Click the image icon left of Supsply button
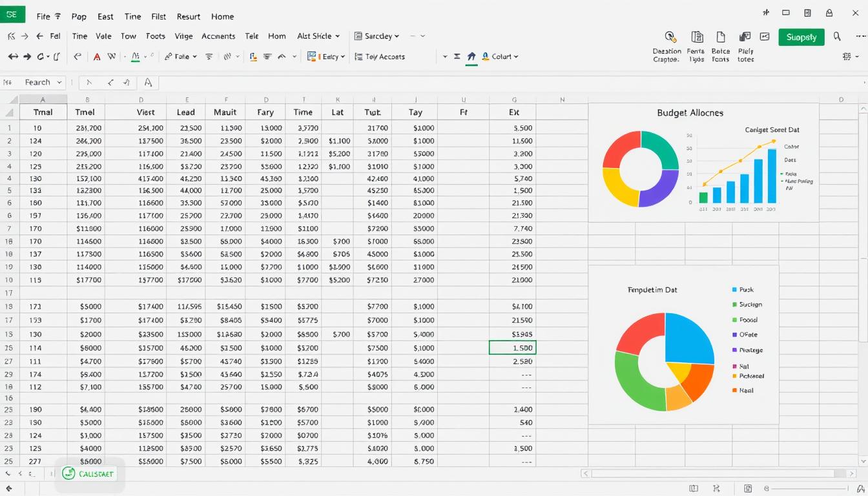The height and width of the screenshot is (496, 868). coord(765,37)
